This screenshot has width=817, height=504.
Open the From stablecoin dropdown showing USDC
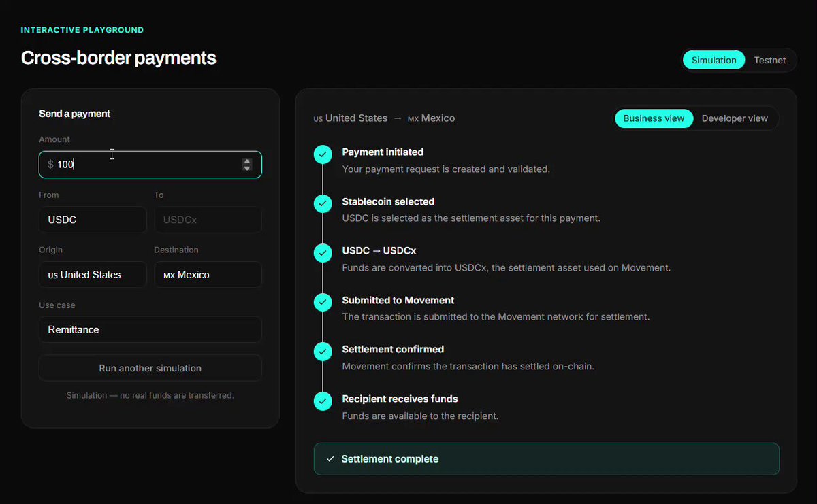click(x=93, y=220)
